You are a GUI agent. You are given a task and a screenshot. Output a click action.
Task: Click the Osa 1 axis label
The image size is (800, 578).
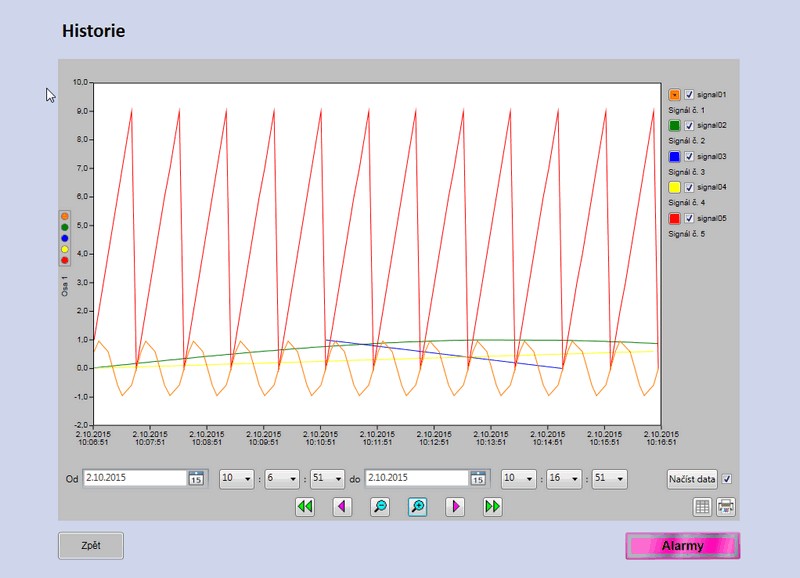(65, 286)
